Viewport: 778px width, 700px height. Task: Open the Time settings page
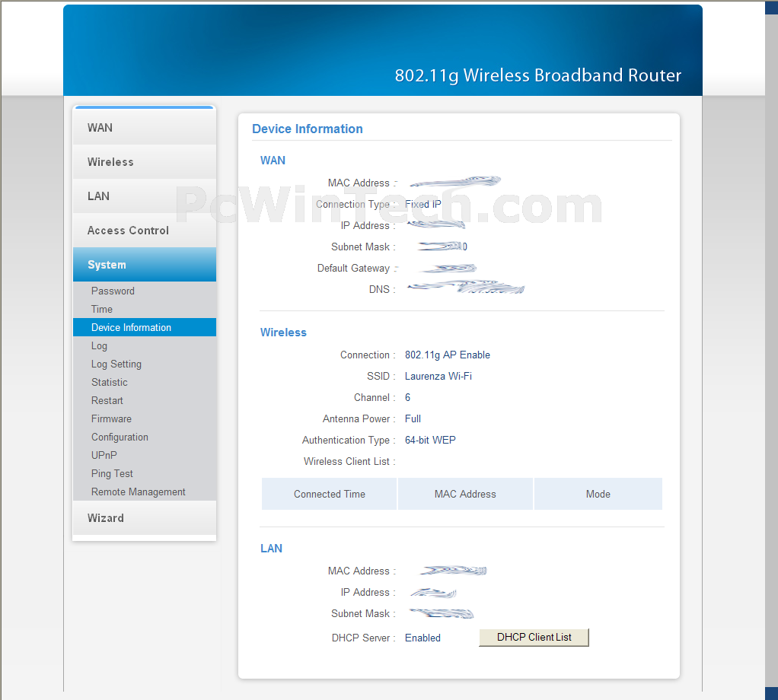(102, 310)
